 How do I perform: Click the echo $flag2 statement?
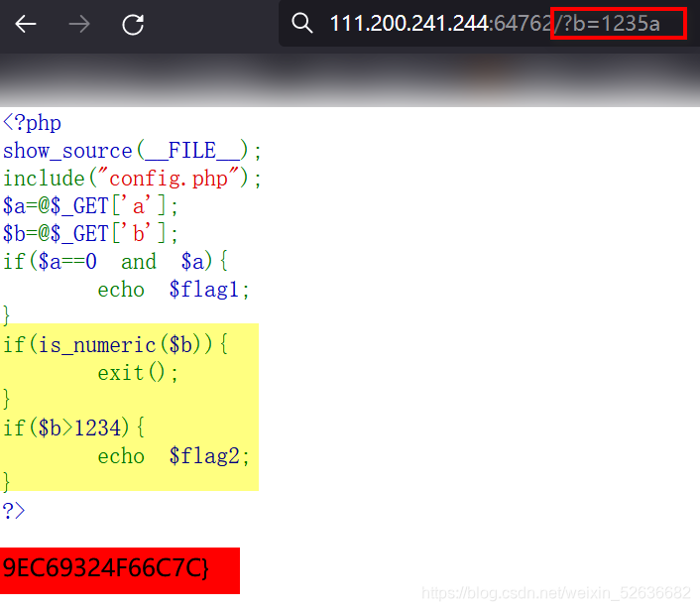pyautogui.click(x=174, y=456)
